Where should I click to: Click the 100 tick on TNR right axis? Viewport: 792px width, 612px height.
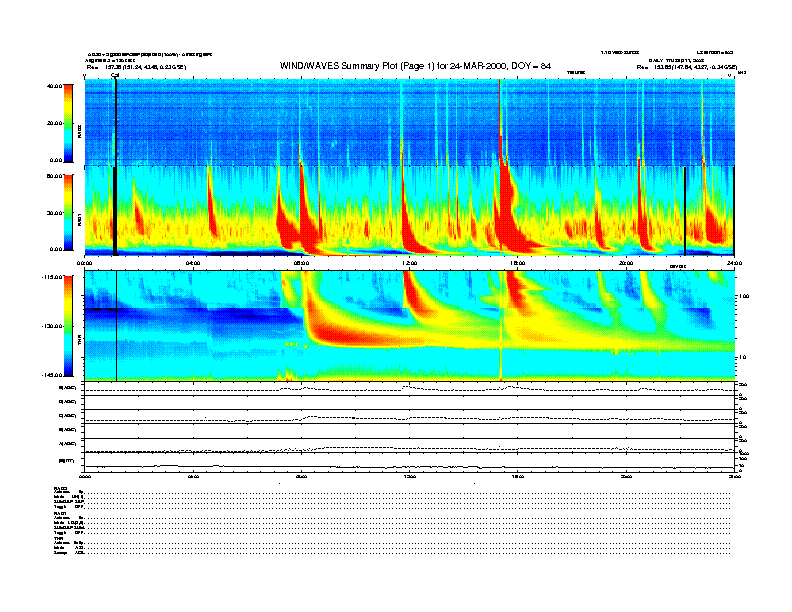(746, 296)
